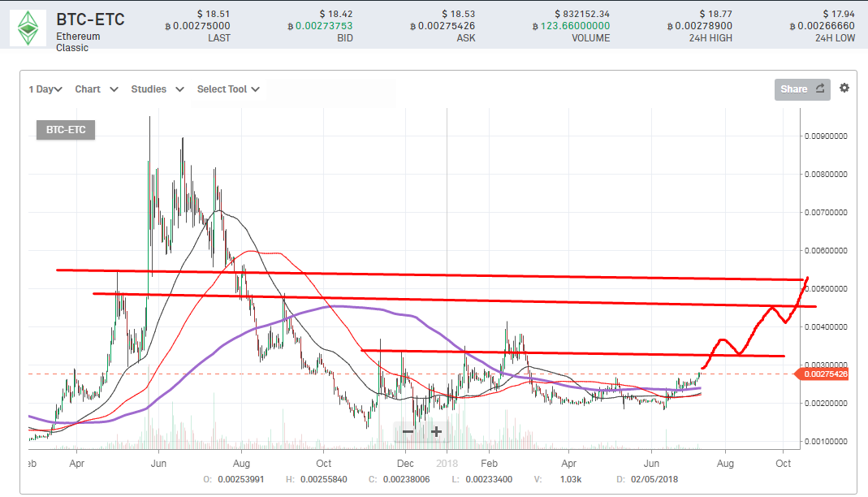The width and height of the screenshot is (868, 497).
Task: Click the Dec time axis label
Action: pyautogui.click(x=405, y=463)
